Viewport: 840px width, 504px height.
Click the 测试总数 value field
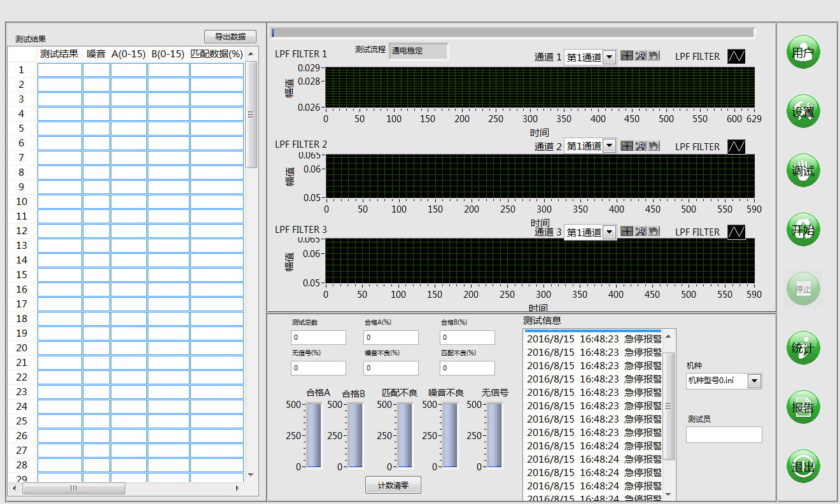(x=319, y=337)
